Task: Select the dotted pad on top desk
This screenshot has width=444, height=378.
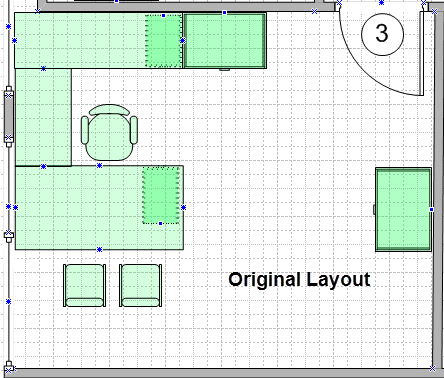Action: 164,41
